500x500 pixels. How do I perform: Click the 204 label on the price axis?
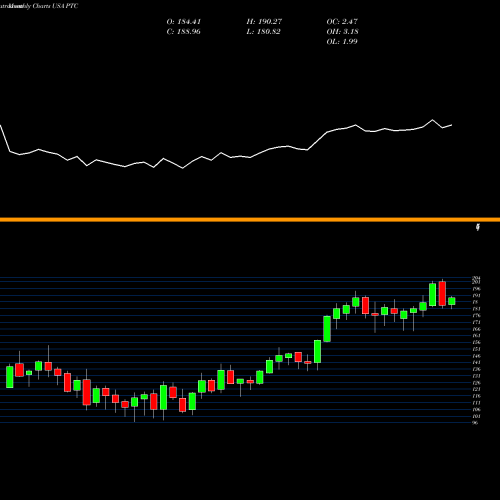(x=476, y=278)
